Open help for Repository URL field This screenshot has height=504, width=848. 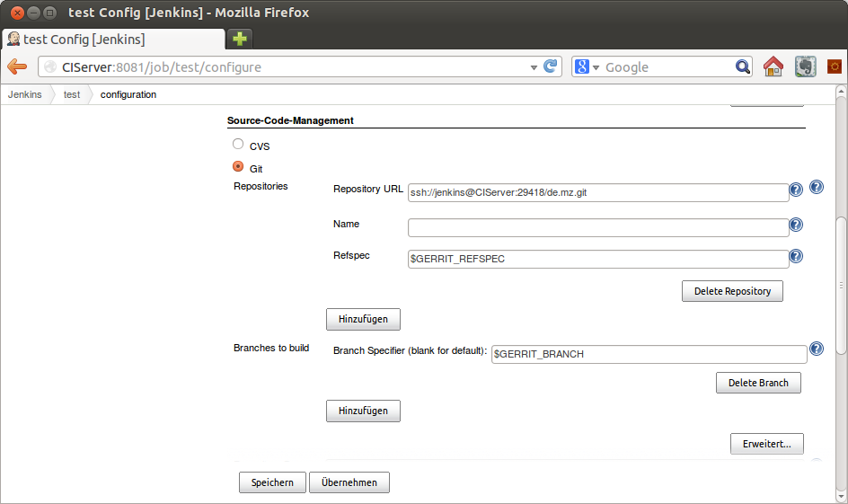pyautogui.click(x=796, y=190)
